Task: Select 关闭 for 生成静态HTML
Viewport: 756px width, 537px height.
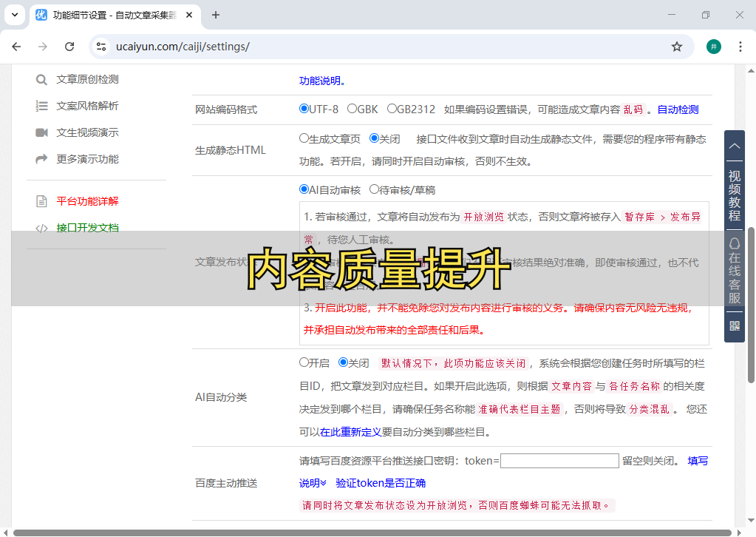Action: 374,138
